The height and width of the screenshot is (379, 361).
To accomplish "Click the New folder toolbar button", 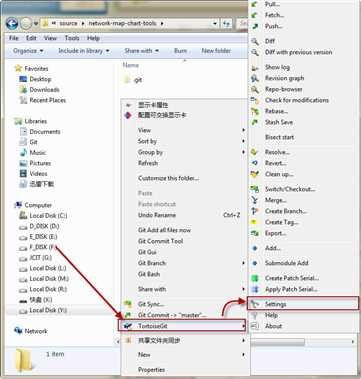I will point(216,51).
